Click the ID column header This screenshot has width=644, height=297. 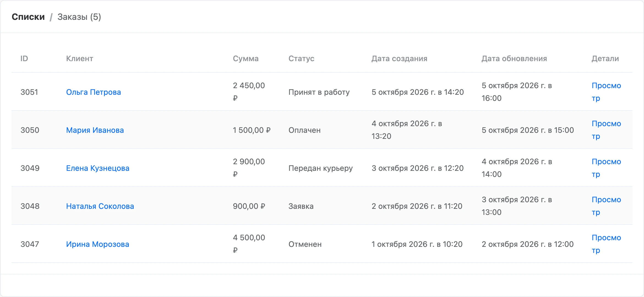[24, 58]
